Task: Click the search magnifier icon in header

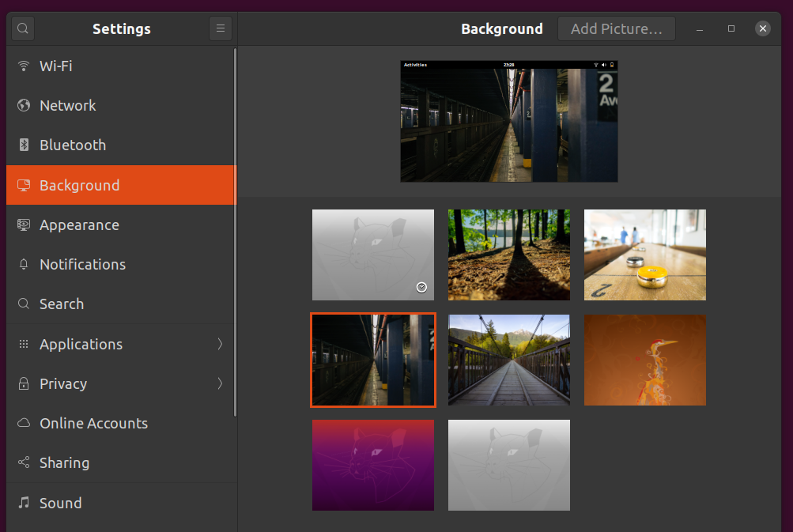Action: coord(23,29)
